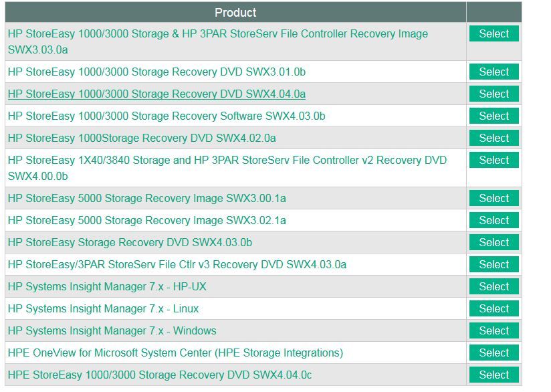Open HP StoreEasy Storage Recovery DVD SWX4.03.0b

(x=130, y=243)
